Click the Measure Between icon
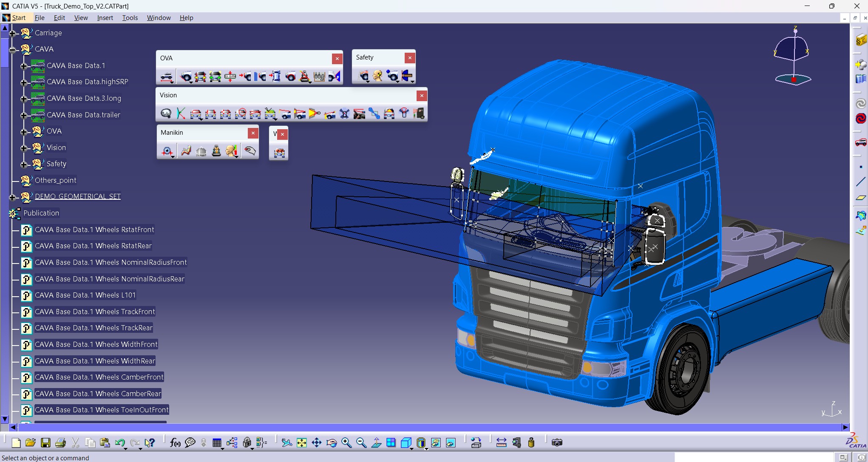Image resolution: width=868 pixels, height=462 pixels. [x=501, y=443]
